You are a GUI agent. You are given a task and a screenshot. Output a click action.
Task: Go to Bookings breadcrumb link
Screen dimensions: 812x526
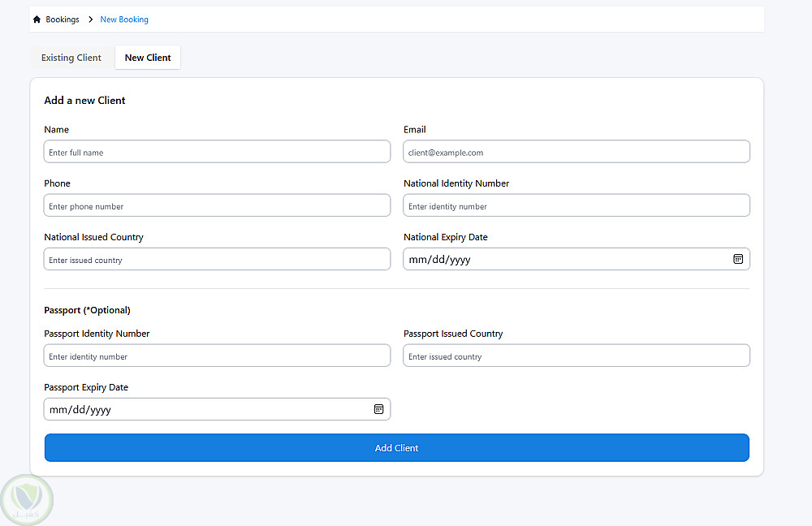[63, 19]
